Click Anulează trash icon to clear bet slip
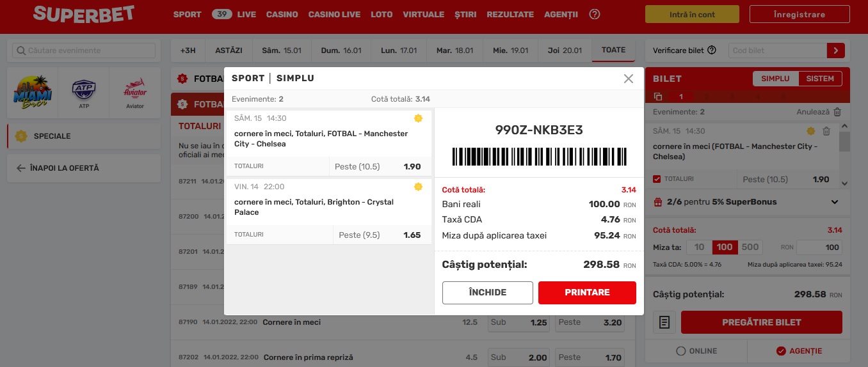The height and width of the screenshot is (367, 868). pyautogui.click(x=837, y=111)
